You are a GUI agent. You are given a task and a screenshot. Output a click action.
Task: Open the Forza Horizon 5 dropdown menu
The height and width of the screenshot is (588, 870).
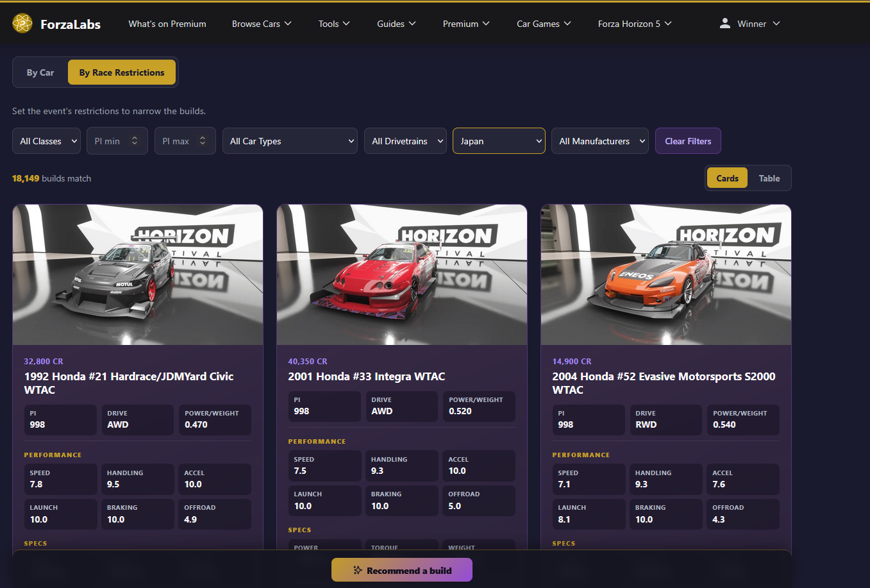click(x=635, y=24)
